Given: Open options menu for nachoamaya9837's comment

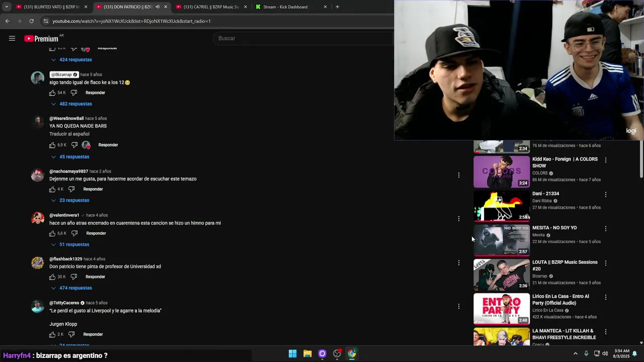Looking at the screenshot, I should click(458, 175).
